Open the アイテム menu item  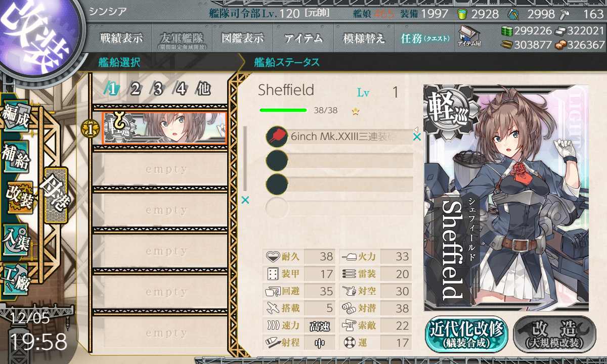coord(303,38)
